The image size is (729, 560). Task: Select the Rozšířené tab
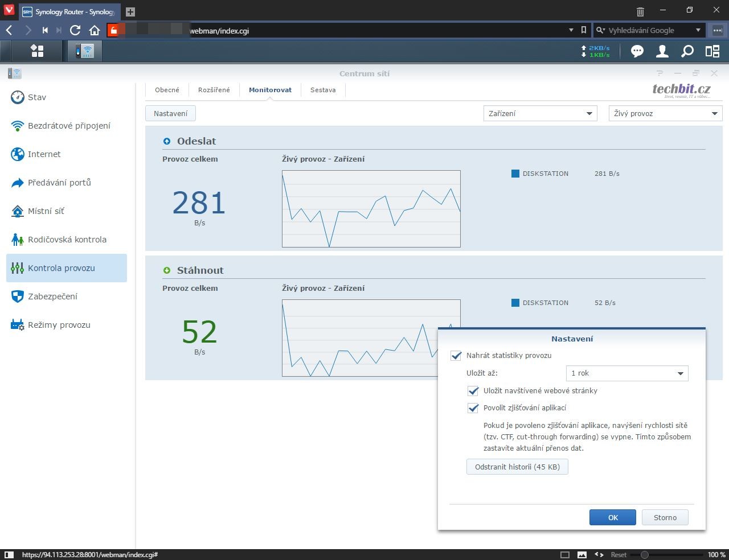click(x=214, y=90)
